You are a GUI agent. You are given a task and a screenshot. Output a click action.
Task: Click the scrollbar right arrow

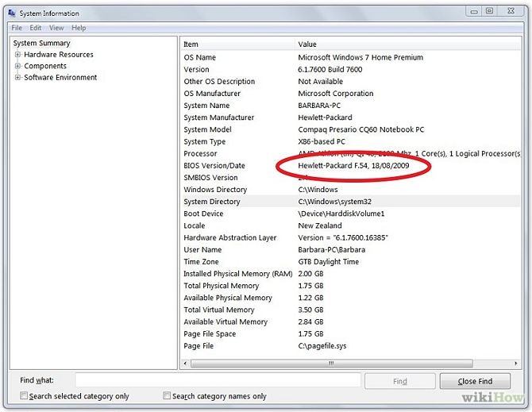click(x=515, y=363)
